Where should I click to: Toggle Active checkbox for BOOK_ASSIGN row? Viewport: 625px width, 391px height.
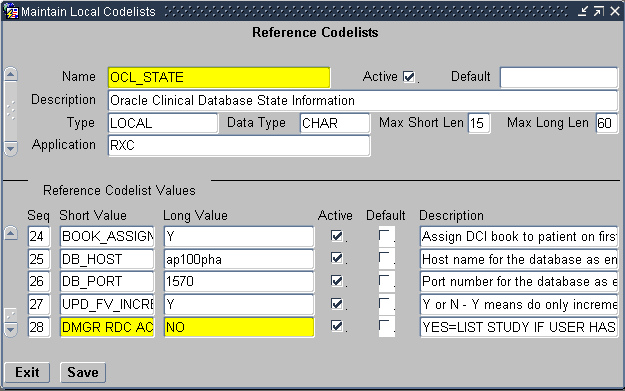[337, 236]
